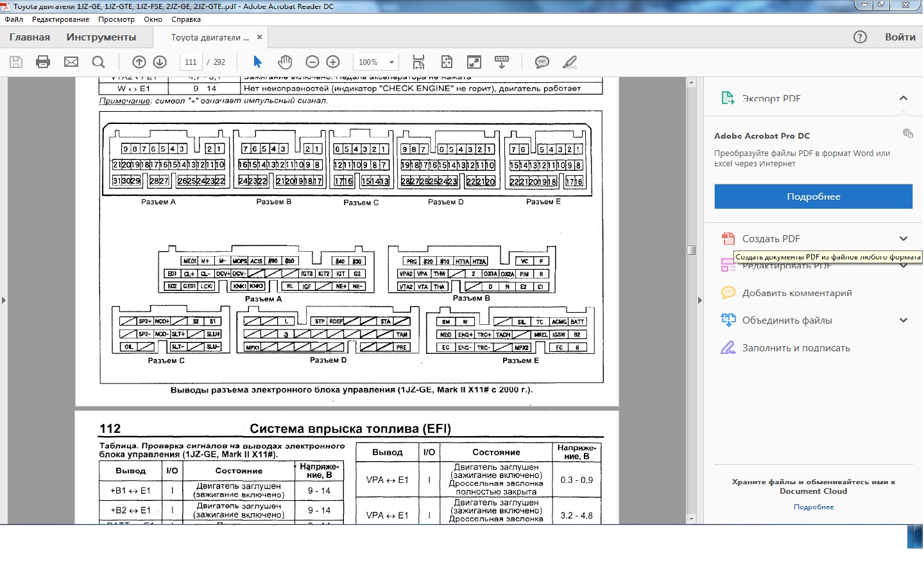The height and width of the screenshot is (578, 924).
Task: Click the tools customize icon near Adobe Acrobat Pro DC
Action: point(907,134)
